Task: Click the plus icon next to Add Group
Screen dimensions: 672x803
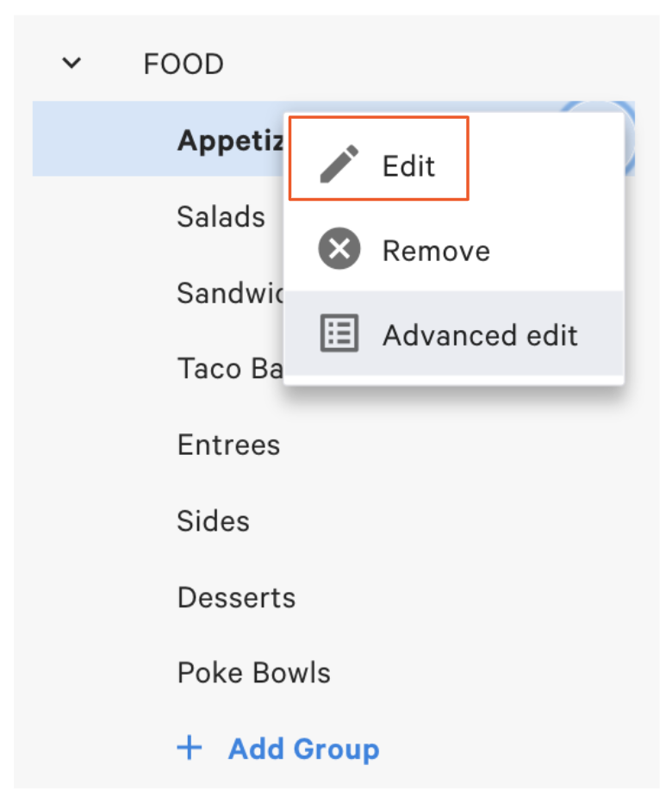Action: (x=189, y=749)
